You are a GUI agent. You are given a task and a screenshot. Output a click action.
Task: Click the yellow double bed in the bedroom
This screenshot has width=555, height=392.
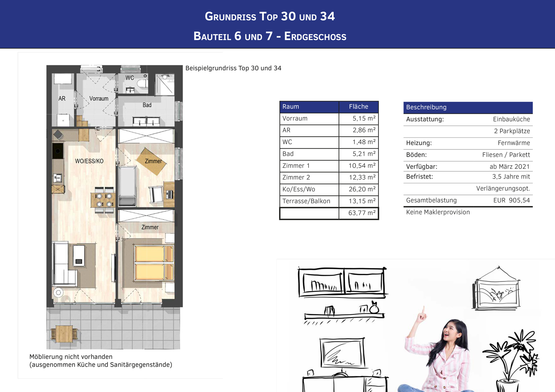(154, 263)
